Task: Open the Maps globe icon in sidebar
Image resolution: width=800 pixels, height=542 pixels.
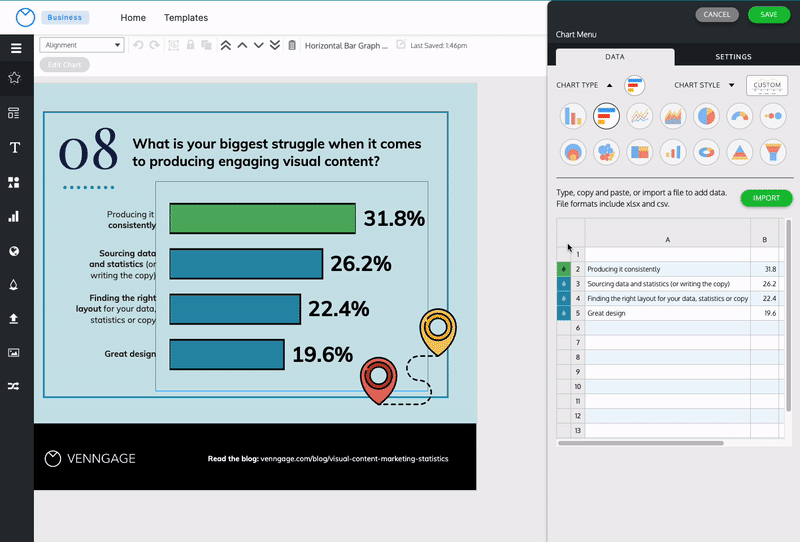Action: pos(15,251)
